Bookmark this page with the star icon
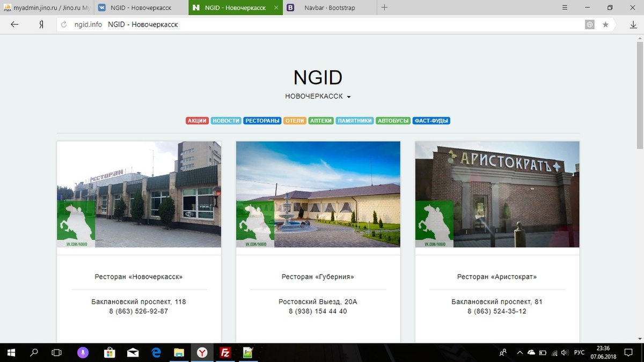This screenshot has width=644, height=362. [x=605, y=24]
